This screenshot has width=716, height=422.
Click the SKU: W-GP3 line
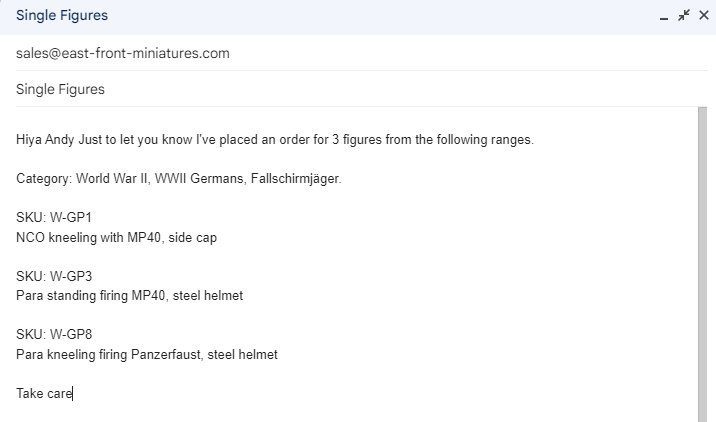pos(54,276)
